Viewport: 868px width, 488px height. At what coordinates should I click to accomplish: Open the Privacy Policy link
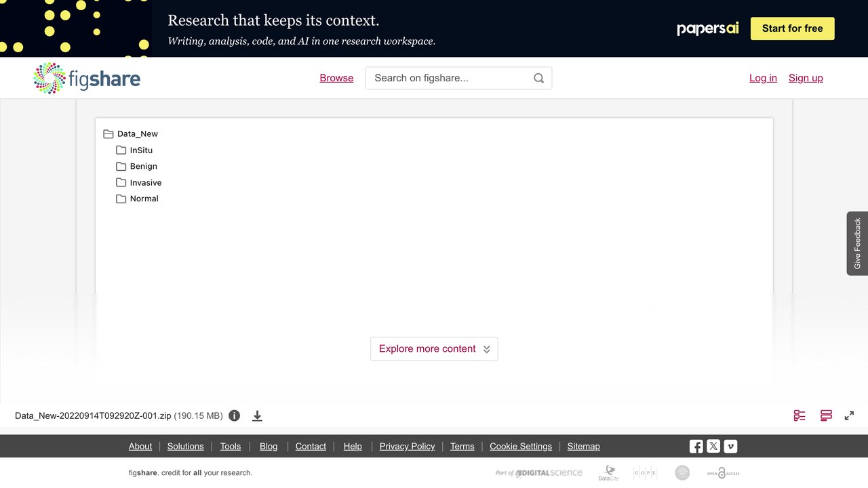pos(407,446)
